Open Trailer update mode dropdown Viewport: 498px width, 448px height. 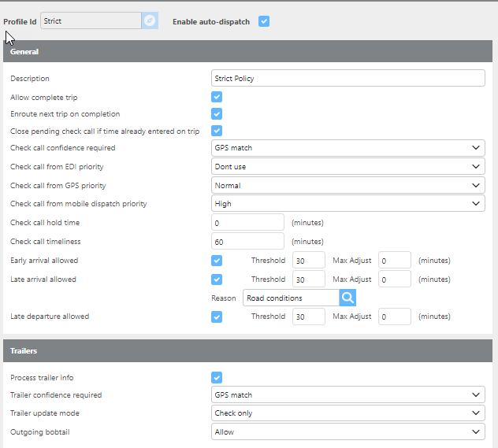point(347,413)
